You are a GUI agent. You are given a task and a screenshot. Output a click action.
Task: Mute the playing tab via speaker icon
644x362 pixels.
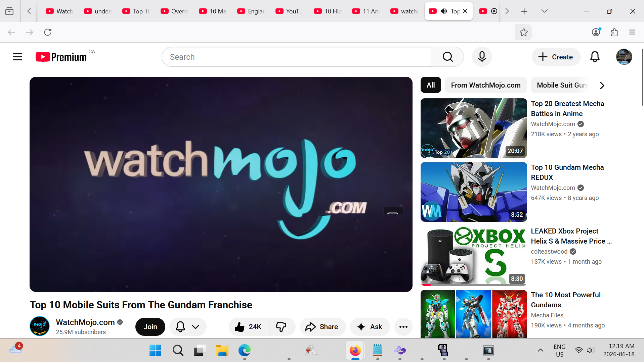coord(444,11)
